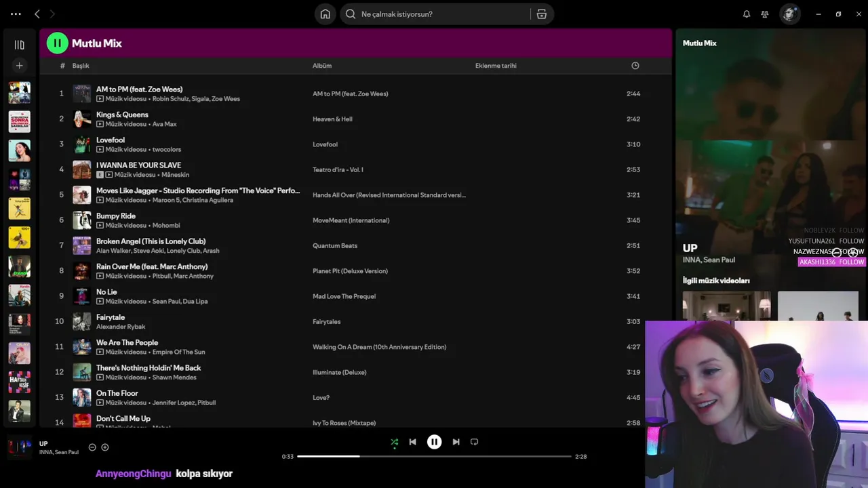868x488 pixels.
Task: Open 'Mutlu Mix' title in right panel
Action: pos(699,43)
